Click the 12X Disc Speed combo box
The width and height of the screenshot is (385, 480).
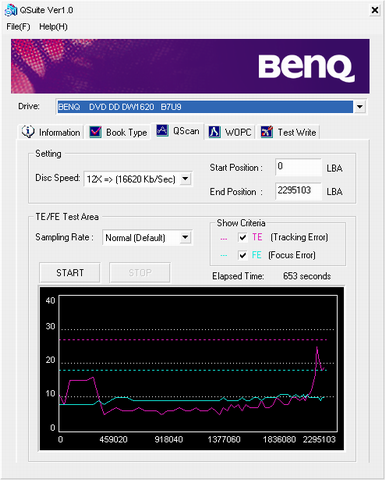click(138, 179)
